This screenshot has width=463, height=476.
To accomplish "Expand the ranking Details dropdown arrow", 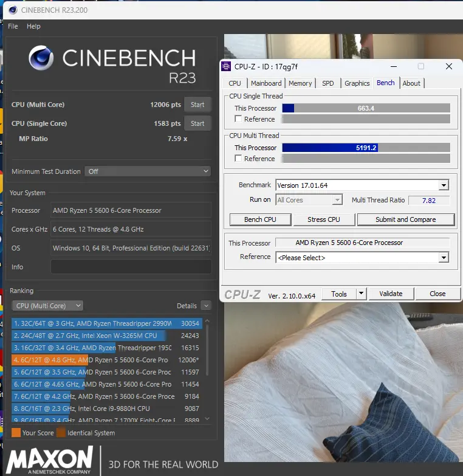I will (x=207, y=306).
